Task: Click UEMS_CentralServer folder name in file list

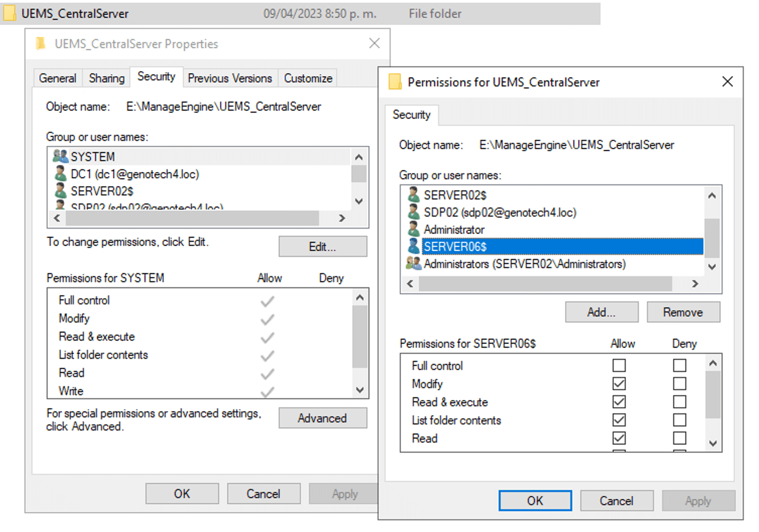Action: click(x=75, y=14)
